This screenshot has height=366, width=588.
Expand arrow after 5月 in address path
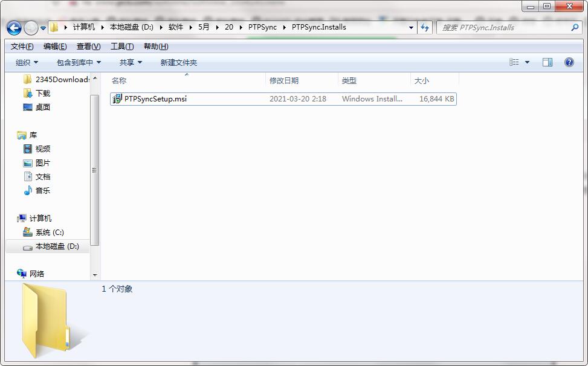(217, 27)
